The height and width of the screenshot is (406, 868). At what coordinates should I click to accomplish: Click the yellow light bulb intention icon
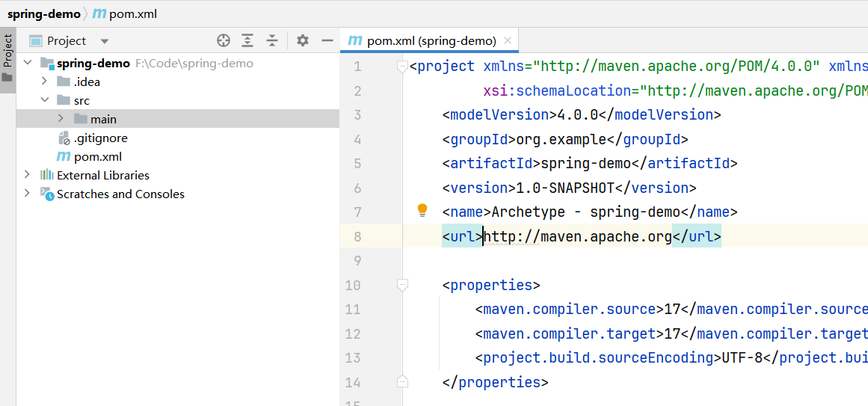coord(422,210)
